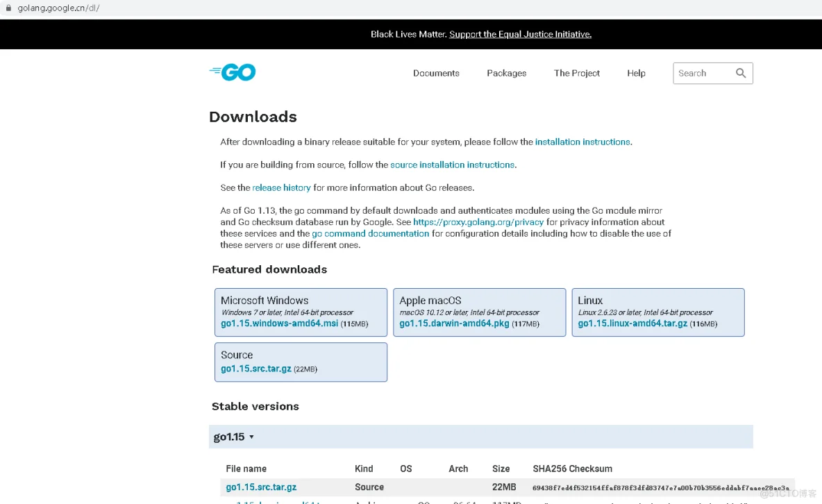This screenshot has width=822, height=504.
Task: Click the Source kind cell in table
Action: pyautogui.click(x=369, y=487)
